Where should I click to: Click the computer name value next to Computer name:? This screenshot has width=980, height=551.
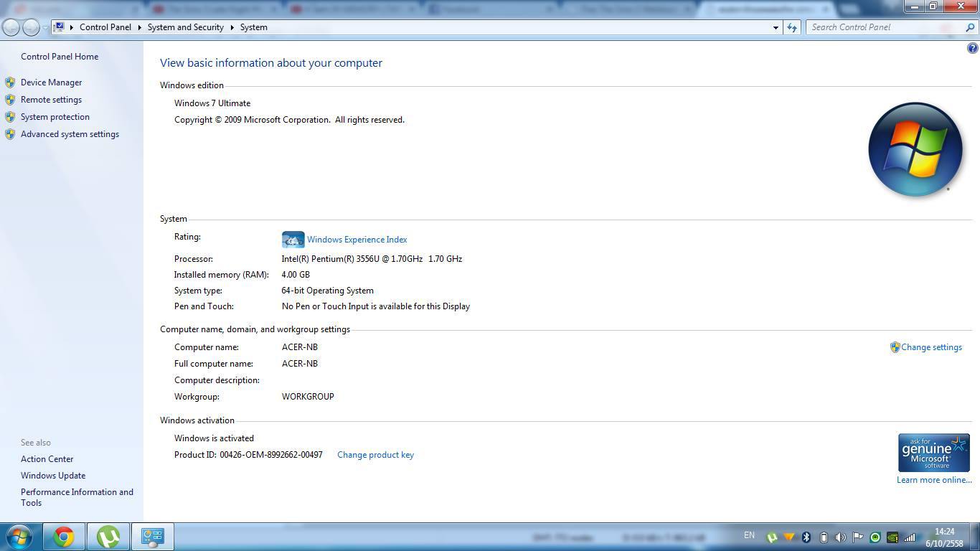(x=300, y=347)
